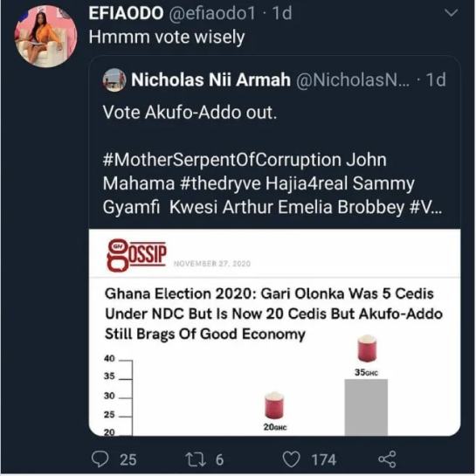Screen dimensions: 476x476
Task: Visit @efiaodo1 handle
Action: pyautogui.click(x=212, y=13)
